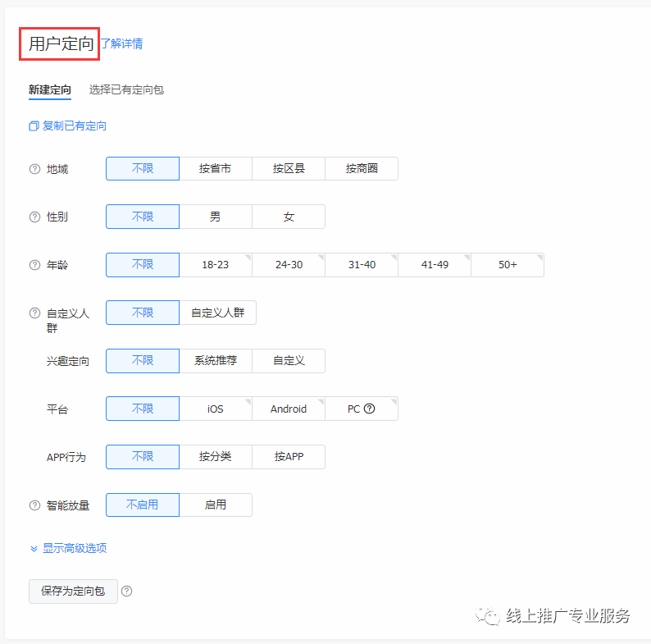Click help icon next to 地域

(34, 169)
